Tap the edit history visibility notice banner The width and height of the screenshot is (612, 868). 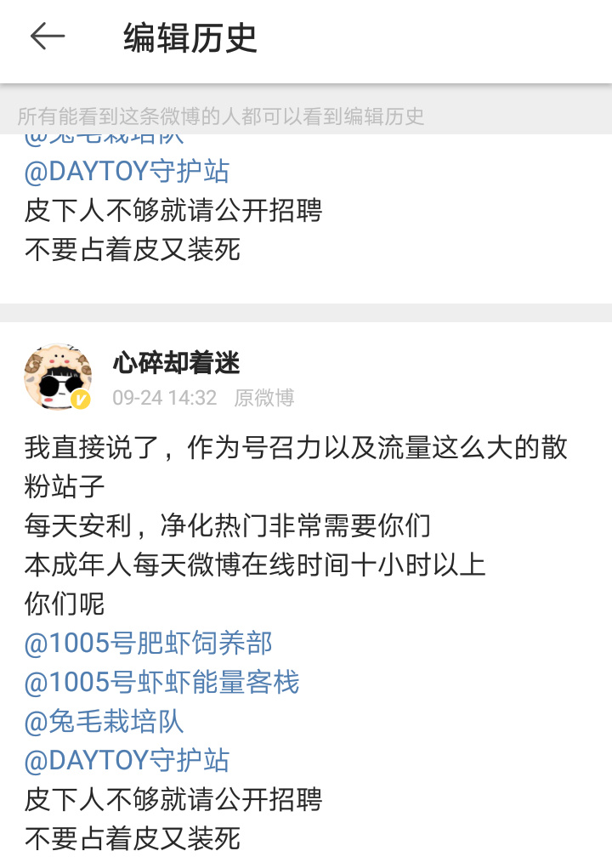[x=306, y=116]
